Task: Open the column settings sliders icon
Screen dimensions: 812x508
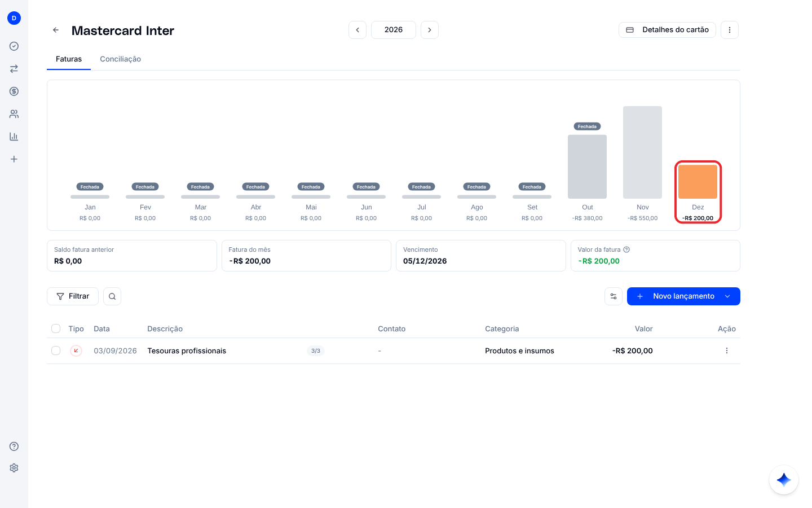Action: coord(614,296)
